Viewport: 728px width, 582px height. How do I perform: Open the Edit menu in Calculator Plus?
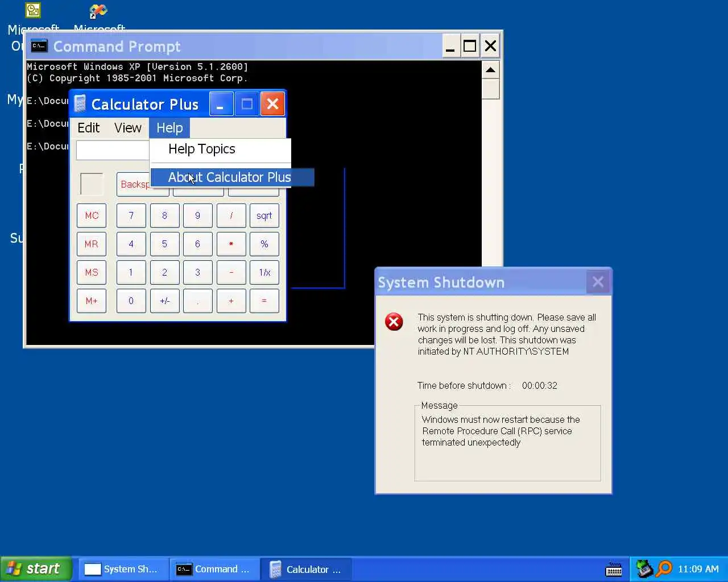click(89, 128)
